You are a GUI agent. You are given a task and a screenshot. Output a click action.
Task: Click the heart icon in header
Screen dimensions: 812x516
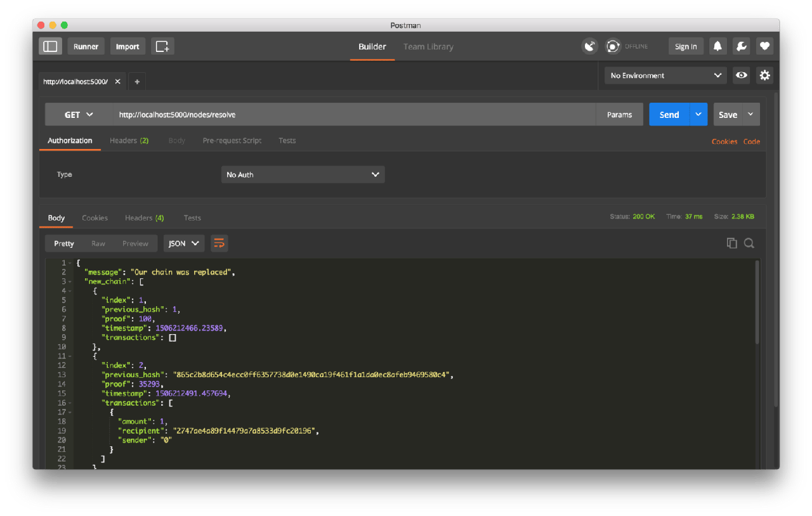pos(764,46)
